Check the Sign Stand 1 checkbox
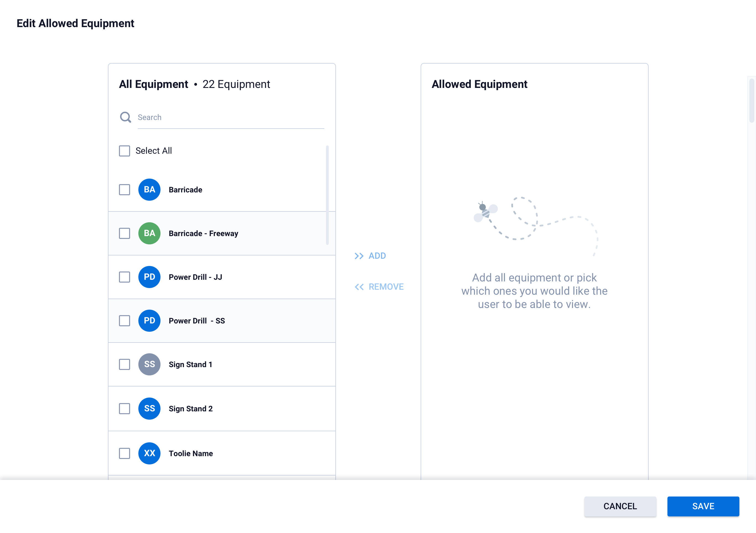This screenshot has width=756, height=533. pos(125,364)
